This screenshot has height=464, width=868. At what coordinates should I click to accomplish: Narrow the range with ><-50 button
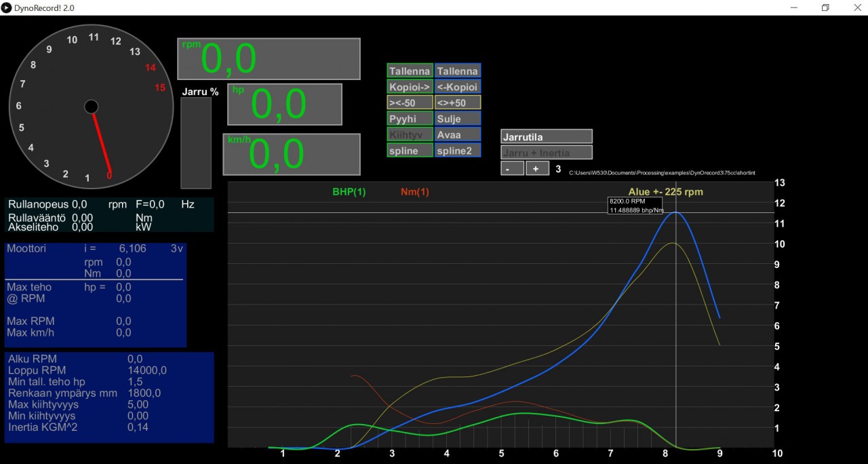(410, 103)
